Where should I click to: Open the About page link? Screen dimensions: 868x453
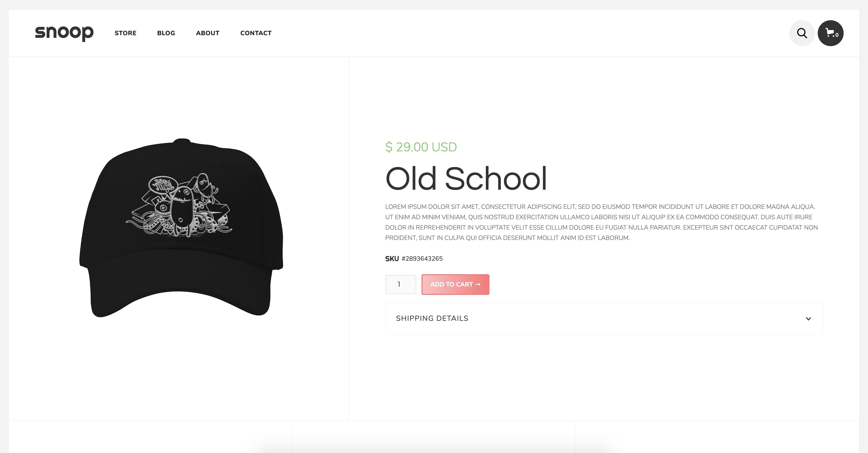[x=208, y=33]
